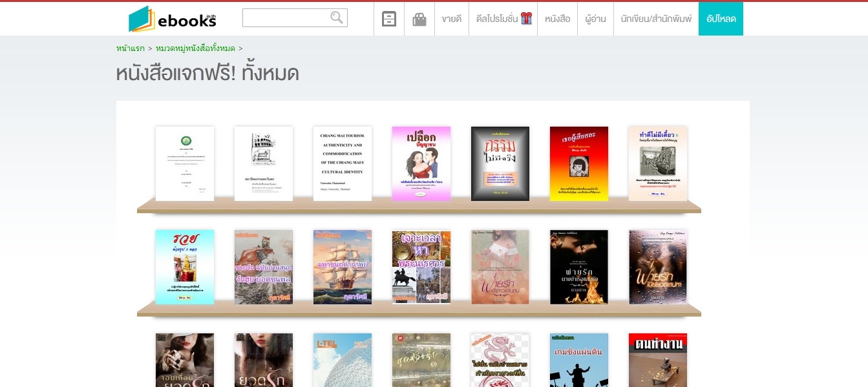Click the อัปโหลด upload button

721,19
